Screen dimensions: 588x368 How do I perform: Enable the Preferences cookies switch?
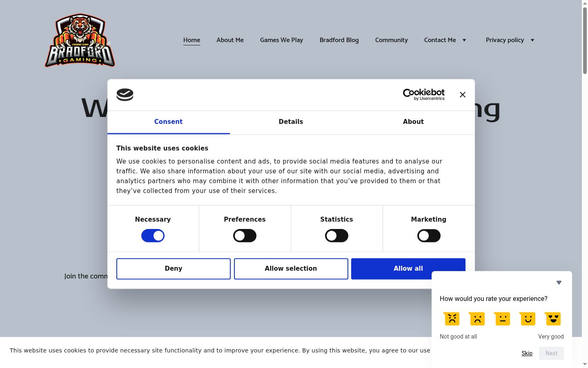tap(245, 236)
